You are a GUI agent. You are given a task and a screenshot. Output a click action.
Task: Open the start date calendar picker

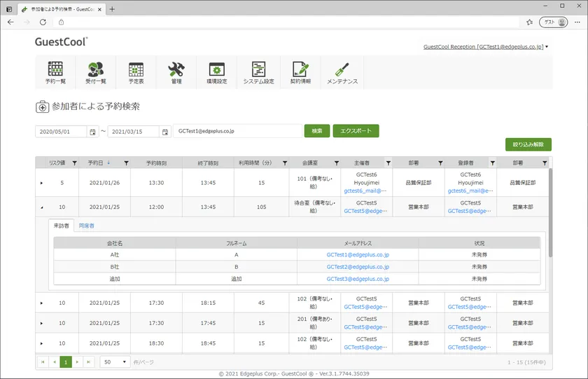pos(92,132)
